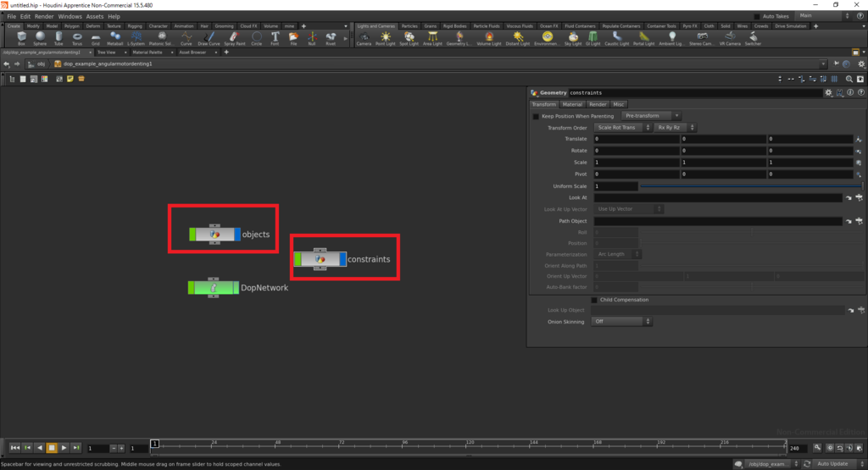The image size is (868, 470).
Task: Open the Material parameter tab
Action: [x=572, y=104]
